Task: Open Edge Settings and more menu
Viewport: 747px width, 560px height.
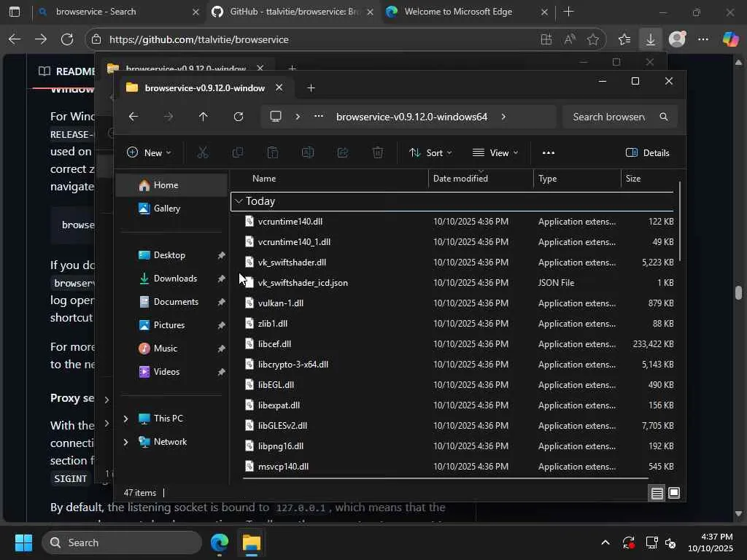Action: pos(703,39)
